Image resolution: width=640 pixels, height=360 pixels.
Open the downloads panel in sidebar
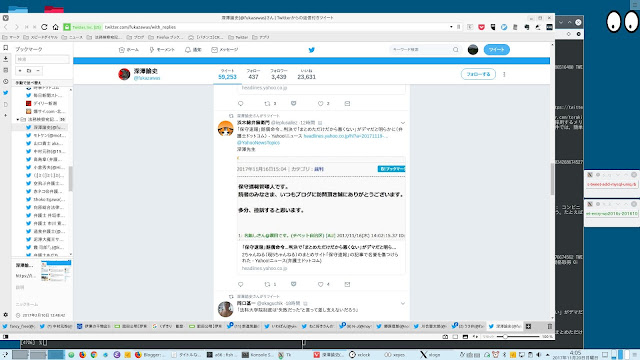tap(5, 59)
